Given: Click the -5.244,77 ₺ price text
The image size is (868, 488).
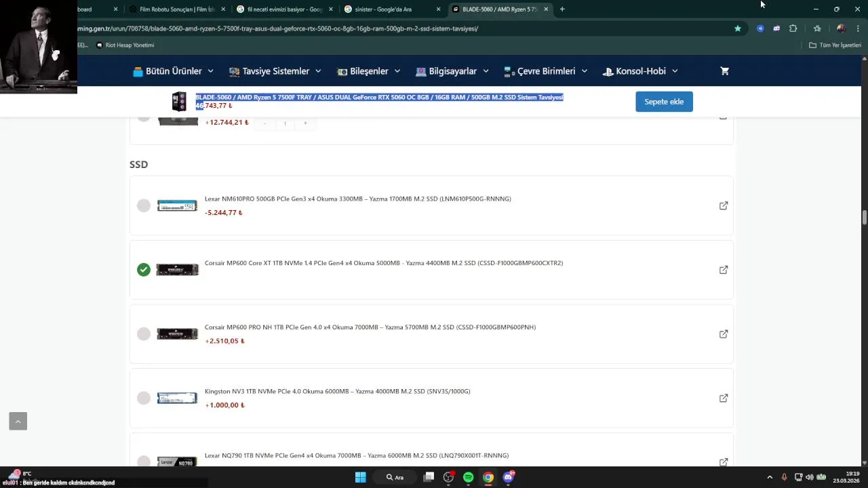Looking at the screenshot, I should [x=224, y=213].
